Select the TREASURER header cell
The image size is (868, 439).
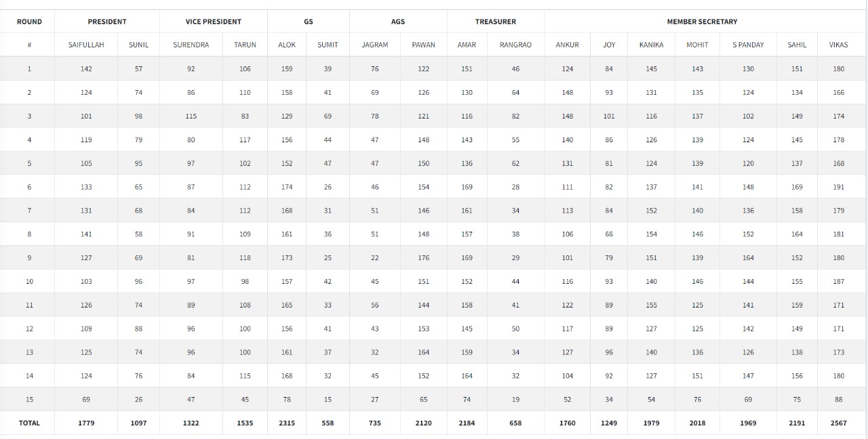click(x=495, y=22)
